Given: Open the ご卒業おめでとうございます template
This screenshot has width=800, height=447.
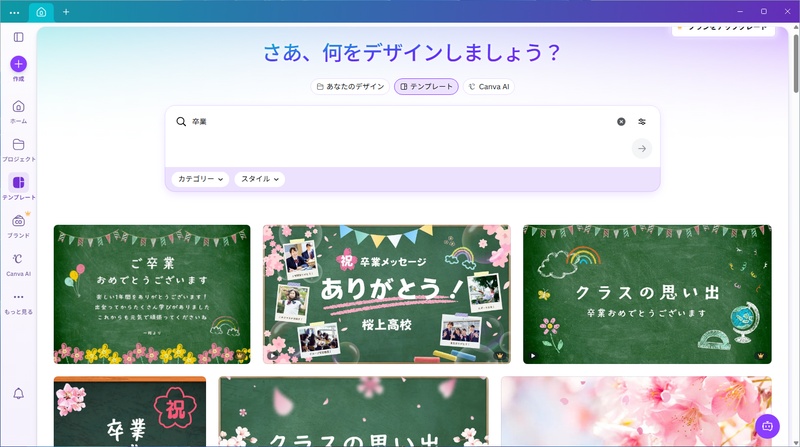Looking at the screenshot, I should point(152,294).
